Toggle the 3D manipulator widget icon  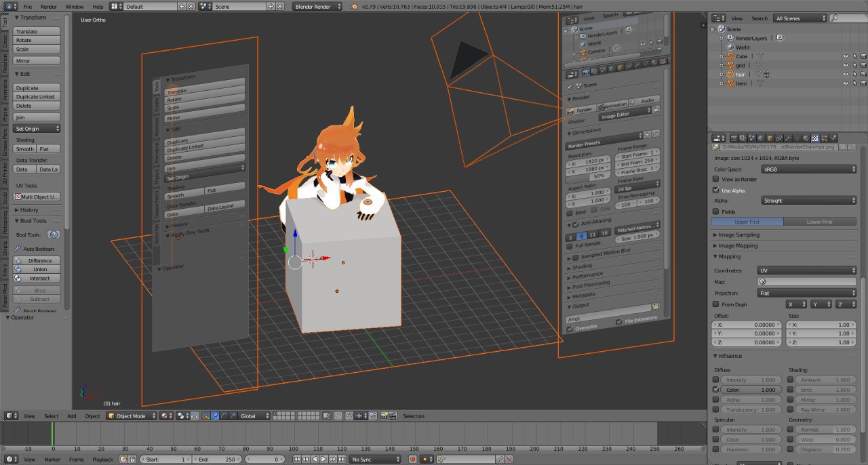coord(205,416)
